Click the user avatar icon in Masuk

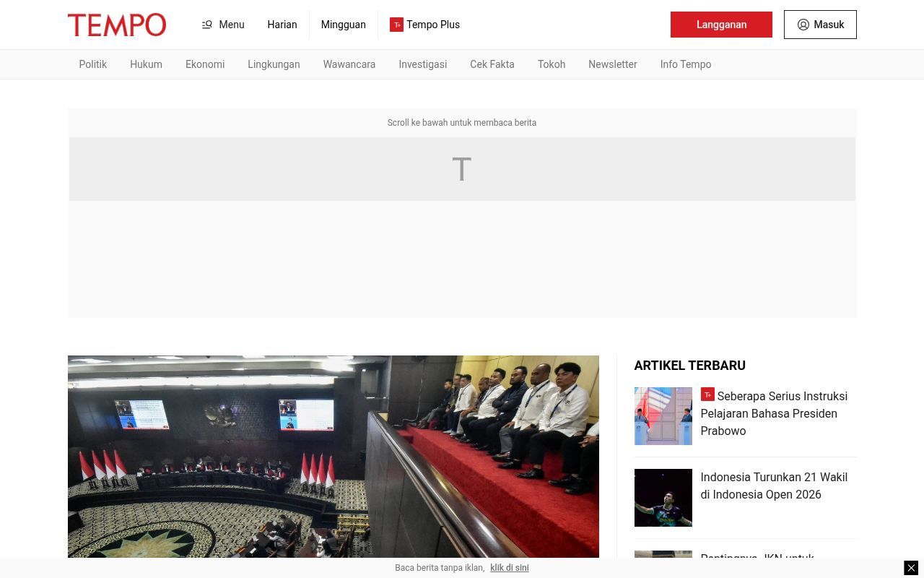pyautogui.click(x=803, y=25)
